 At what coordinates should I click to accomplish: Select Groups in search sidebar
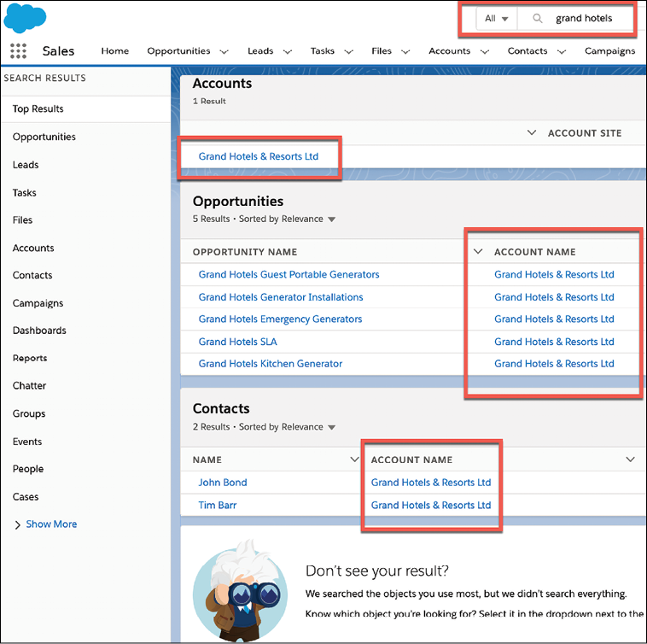pyautogui.click(x=29, y=413)
